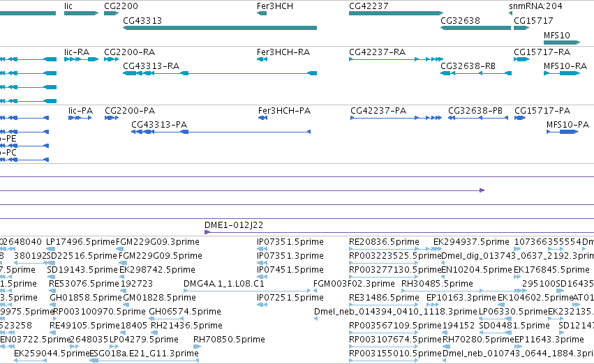
Task: Click the ESG018a.E21_G11.3prime cDNA label
Action: click(144, 354)
